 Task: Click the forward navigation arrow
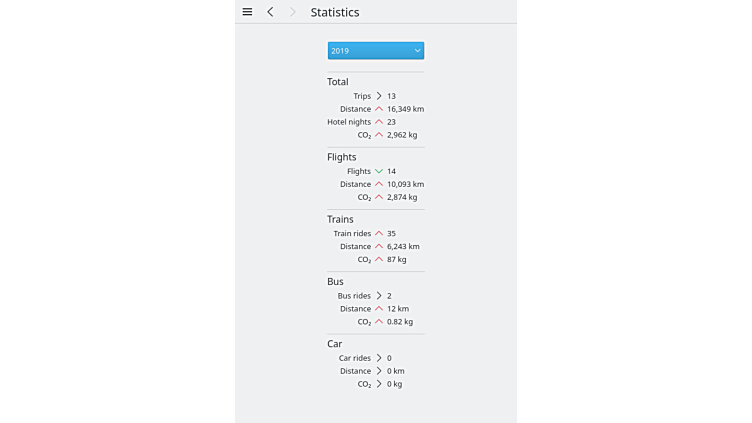point(293,12)
